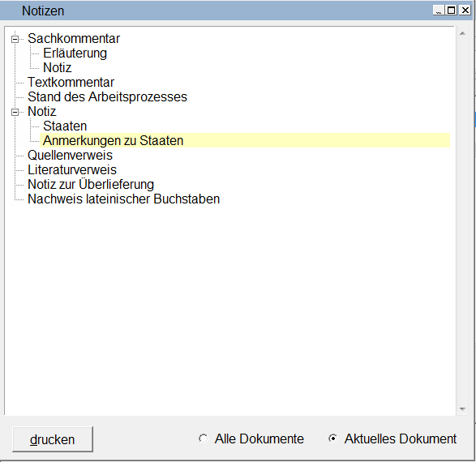Choose the Aktuelles Dokument radio option
476x462 pixels.
(x=332, y=438)
